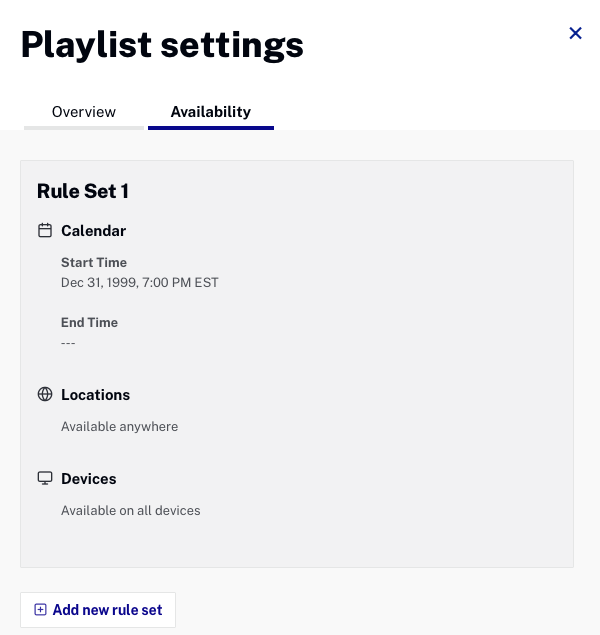Select the End Time label
This screenshot has height=635, width=600.
tap(89, 322)
